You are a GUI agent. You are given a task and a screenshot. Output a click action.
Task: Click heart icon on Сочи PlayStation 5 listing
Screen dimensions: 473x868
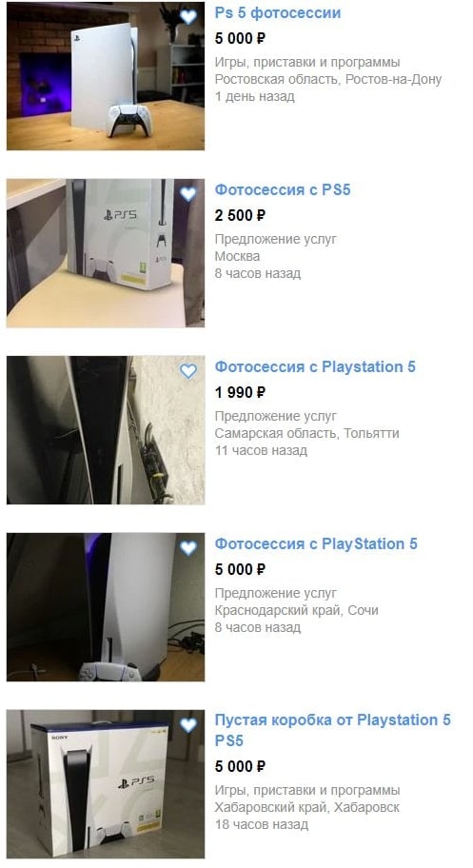188,548
